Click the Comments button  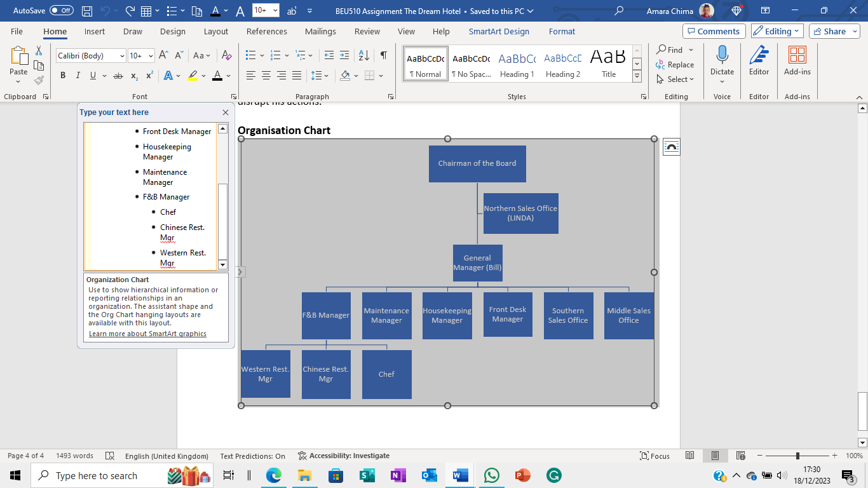712,31
